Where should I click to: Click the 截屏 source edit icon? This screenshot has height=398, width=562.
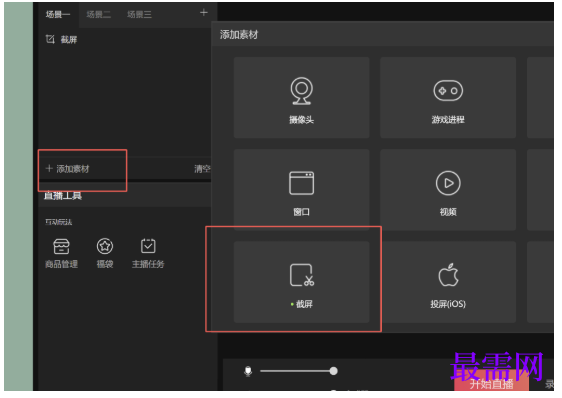tap(50, 39)
